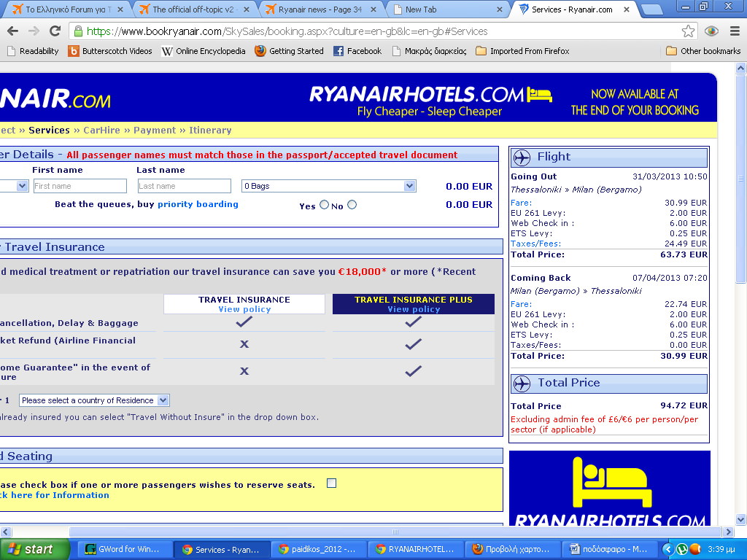Open Online Encyclopedia bookmark
Image resolution: width=747 pixels, height=560 pixels.
tap(204, 51)
